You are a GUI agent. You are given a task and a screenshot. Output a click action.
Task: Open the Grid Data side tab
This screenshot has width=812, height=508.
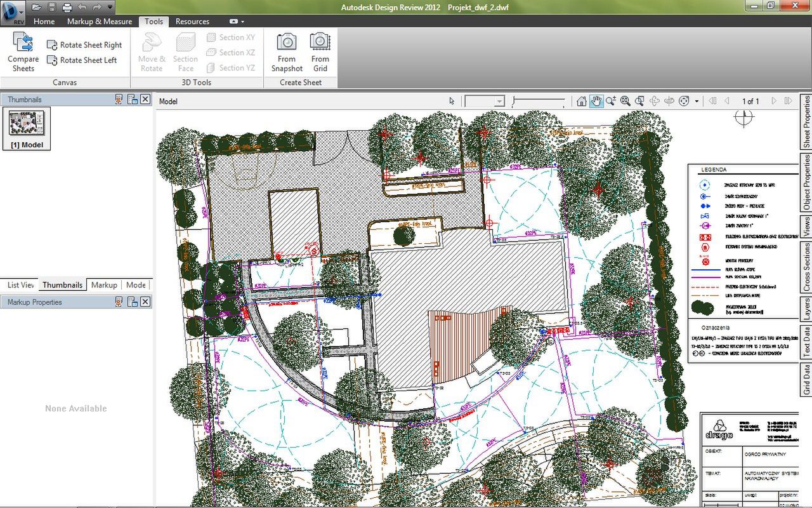pos(806,379)
